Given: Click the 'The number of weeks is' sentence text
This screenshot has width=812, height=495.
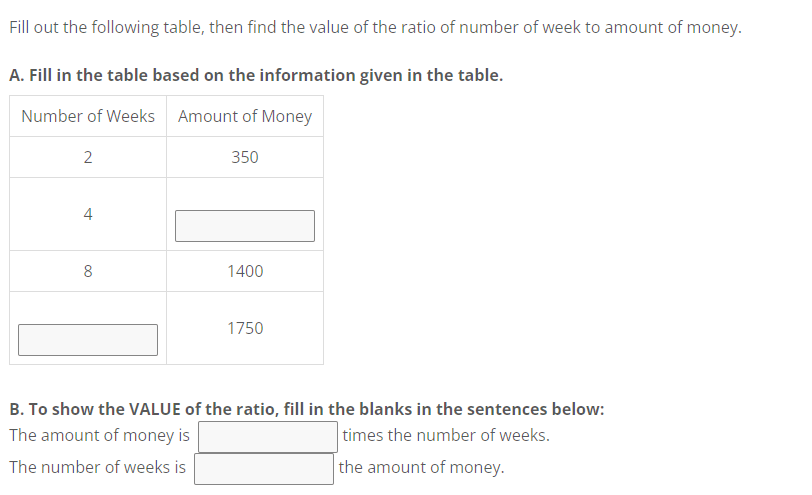Looking at the screenshot, I should click(97, 467).
